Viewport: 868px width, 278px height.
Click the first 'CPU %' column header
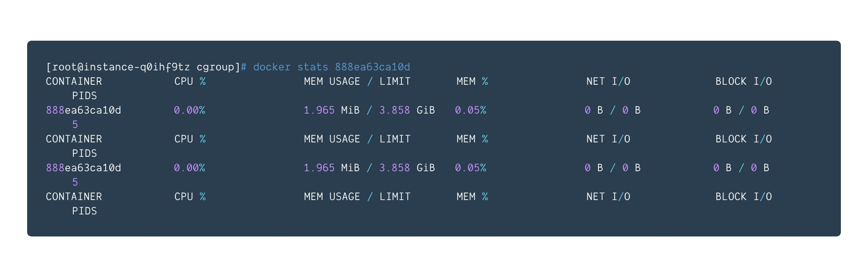click(190, 81)
